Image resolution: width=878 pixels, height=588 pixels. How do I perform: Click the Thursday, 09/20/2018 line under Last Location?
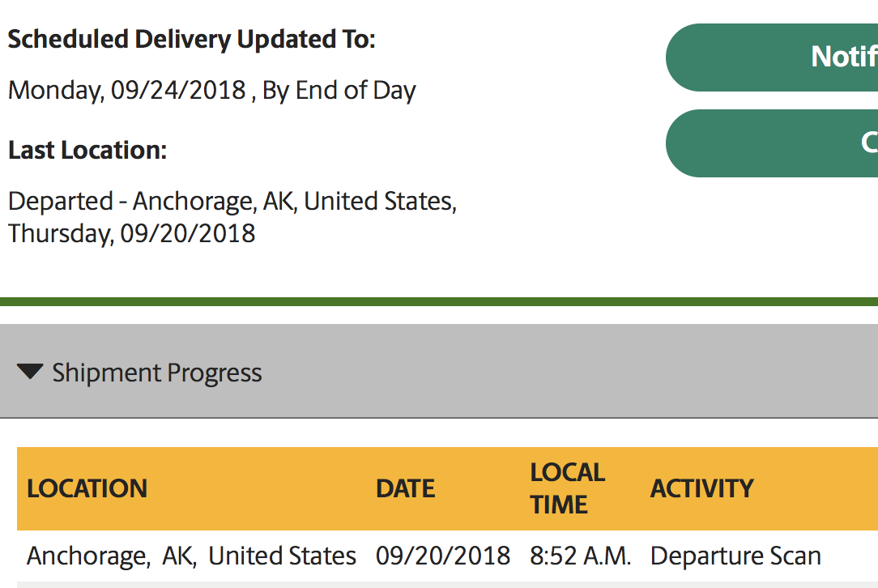131,233
